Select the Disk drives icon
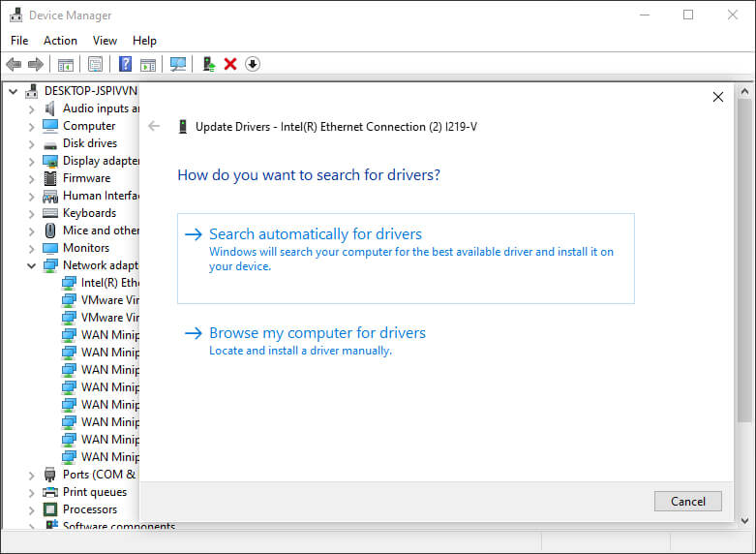This screenshot has width=756, height=554. click(x=50, y=143)
